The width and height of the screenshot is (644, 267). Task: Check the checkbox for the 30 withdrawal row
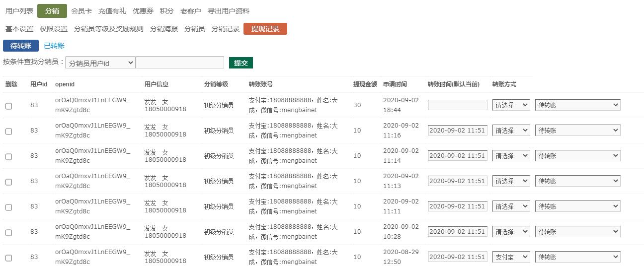pos(8,106)
